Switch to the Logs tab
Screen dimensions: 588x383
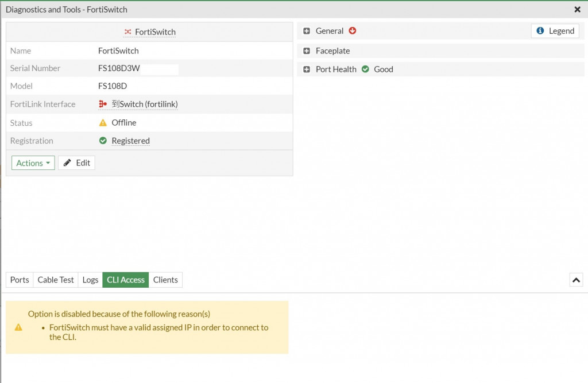90,280
